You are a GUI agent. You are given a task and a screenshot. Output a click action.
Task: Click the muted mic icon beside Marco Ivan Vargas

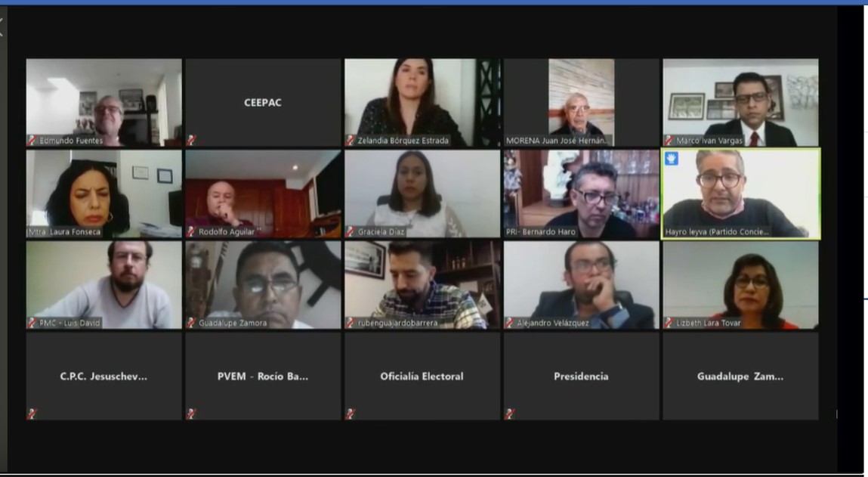click(669, 141)
